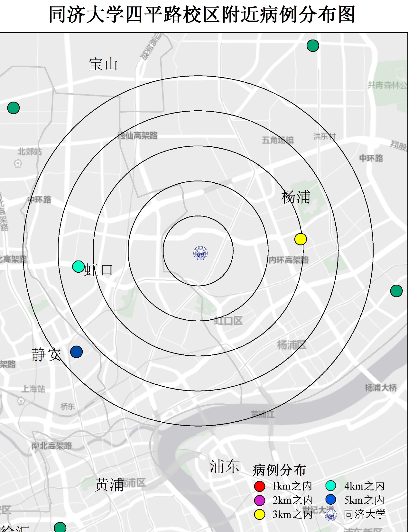Click the green marker above 北郊站
The image size is (408, 532).
pos(14,108)
